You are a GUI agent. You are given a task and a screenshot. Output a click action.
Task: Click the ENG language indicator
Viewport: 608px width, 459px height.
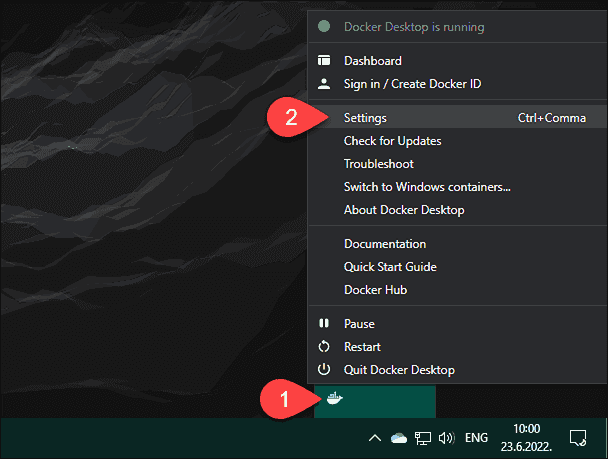(x=477, y=438)
